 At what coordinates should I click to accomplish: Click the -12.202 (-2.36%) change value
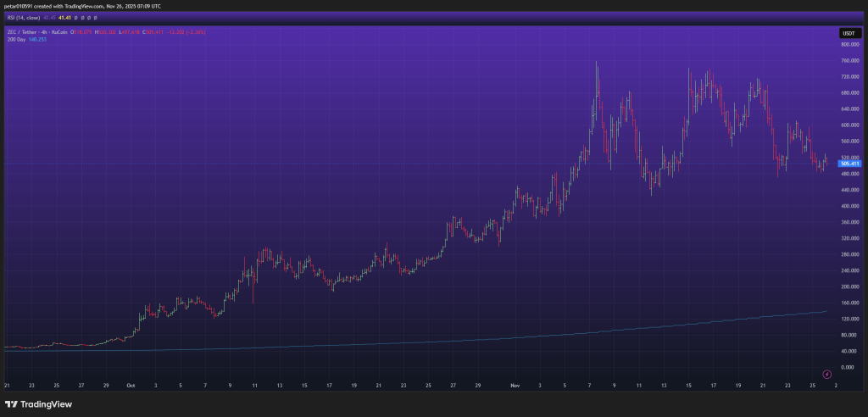click(x=187, y=31)
